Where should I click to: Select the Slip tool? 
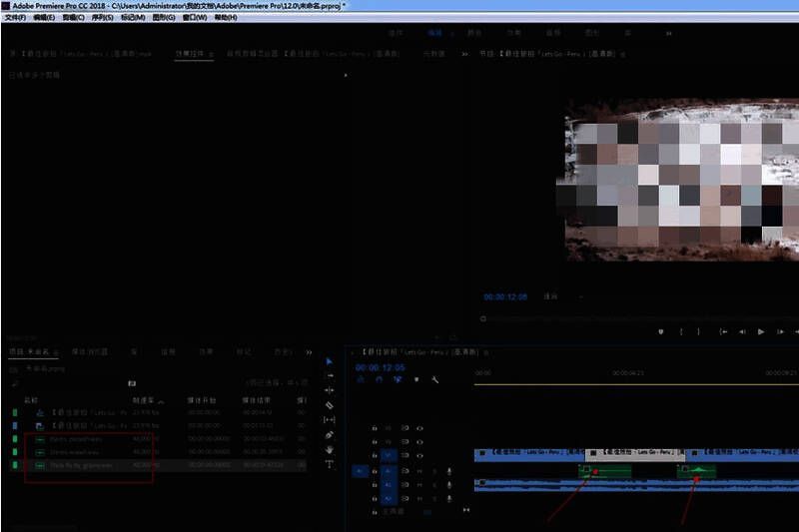[330, 420]
